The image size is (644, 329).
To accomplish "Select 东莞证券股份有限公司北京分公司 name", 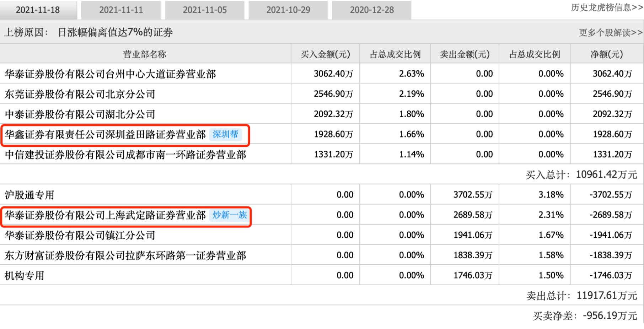I will (x=80, y=94).
